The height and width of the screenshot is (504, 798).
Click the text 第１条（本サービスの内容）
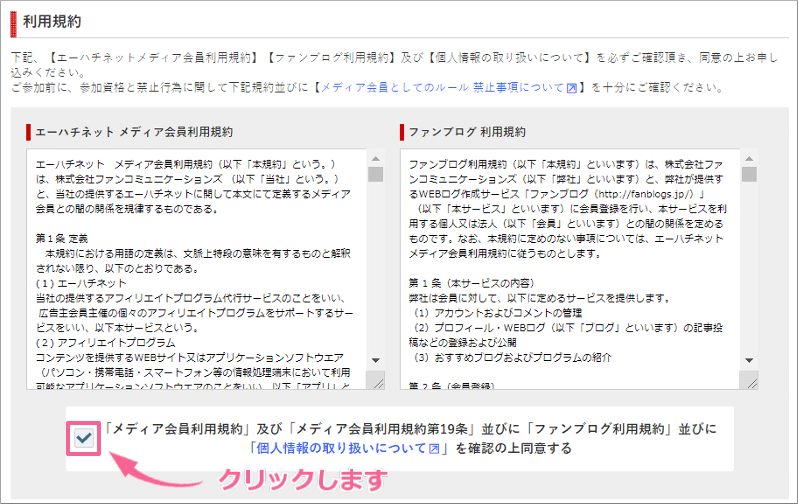click(x=472, y=283)
